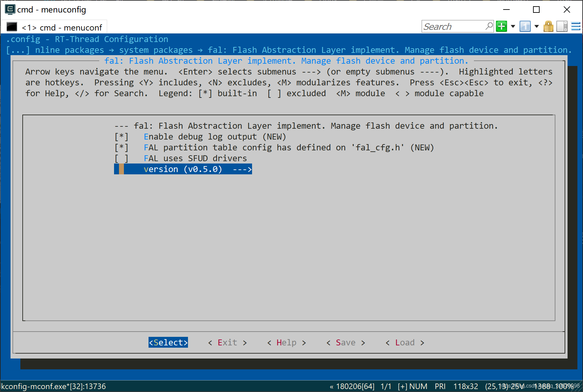Toggle FAL partition table config checkbox
Image resolution: width=583 pixels, height=392 pixels.
[121, 147]
